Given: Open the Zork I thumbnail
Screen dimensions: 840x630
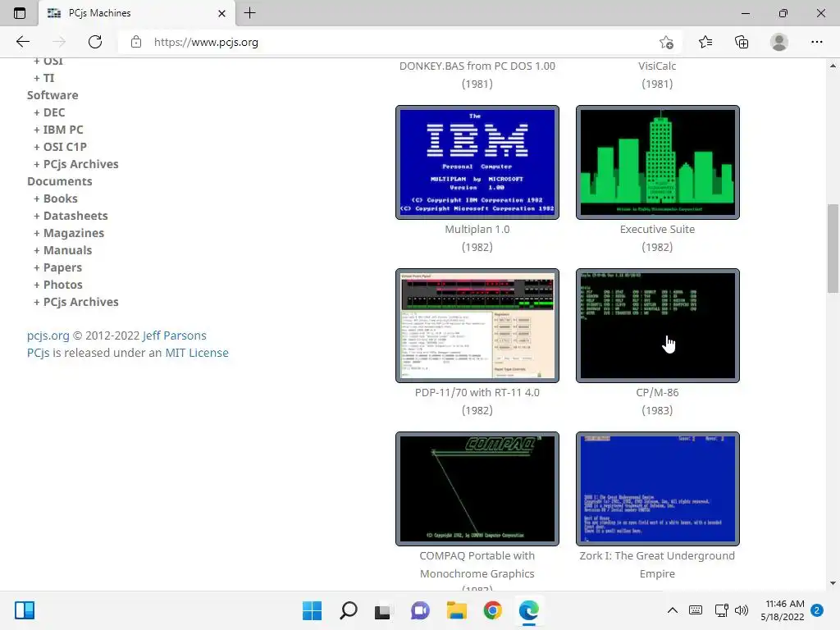Looking at the screenshot, I should [x=657, y=489].
